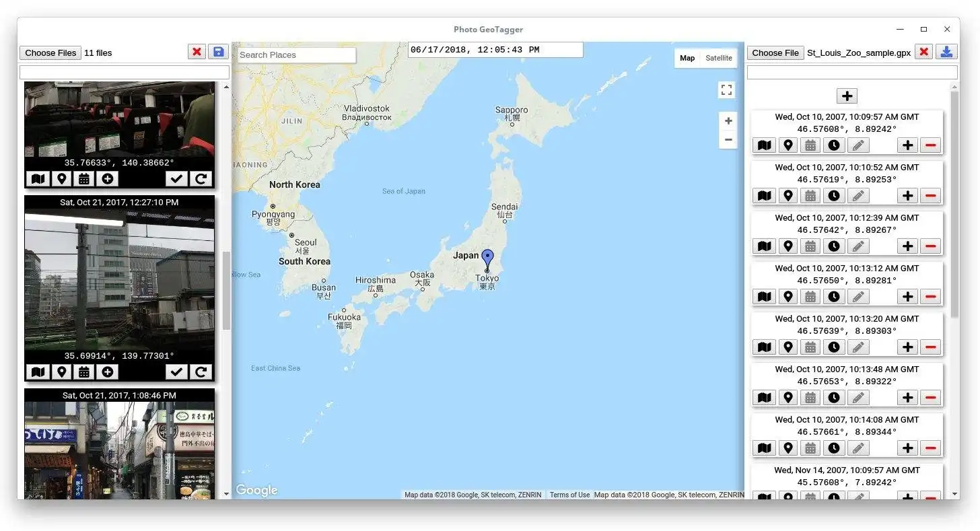Image resolution: width=980 pixels, height=531 pixels.
Task: Open the calendar icon on the 35.76633° photo card
Action: pos(84,178)
